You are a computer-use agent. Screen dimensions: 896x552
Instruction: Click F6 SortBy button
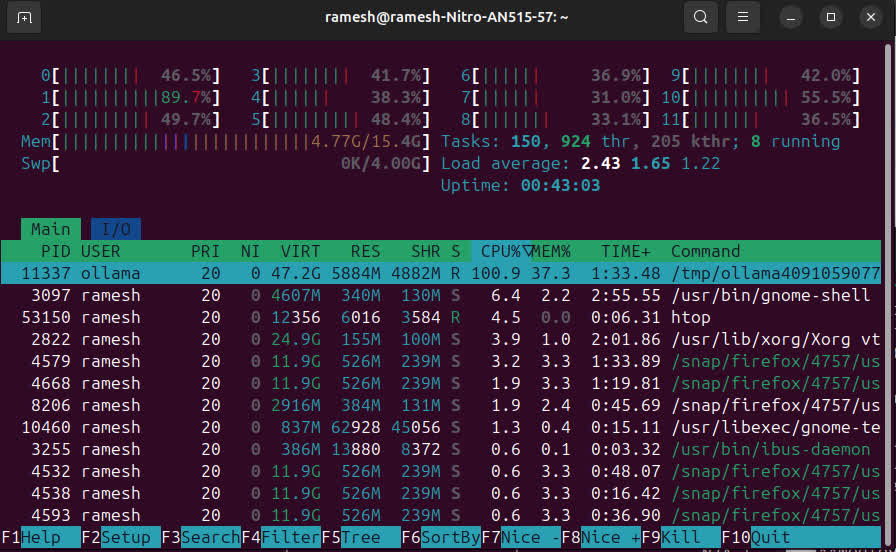(441, 538)
